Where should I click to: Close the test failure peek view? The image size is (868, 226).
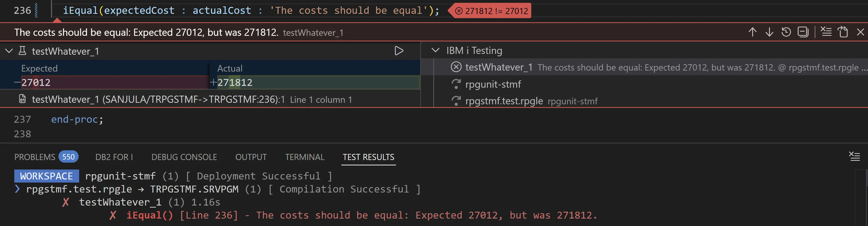pos(860,32)
